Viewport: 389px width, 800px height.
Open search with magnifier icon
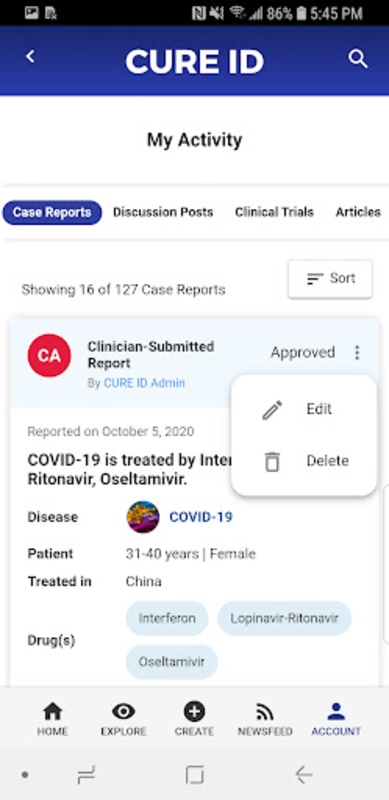(358, 59)
